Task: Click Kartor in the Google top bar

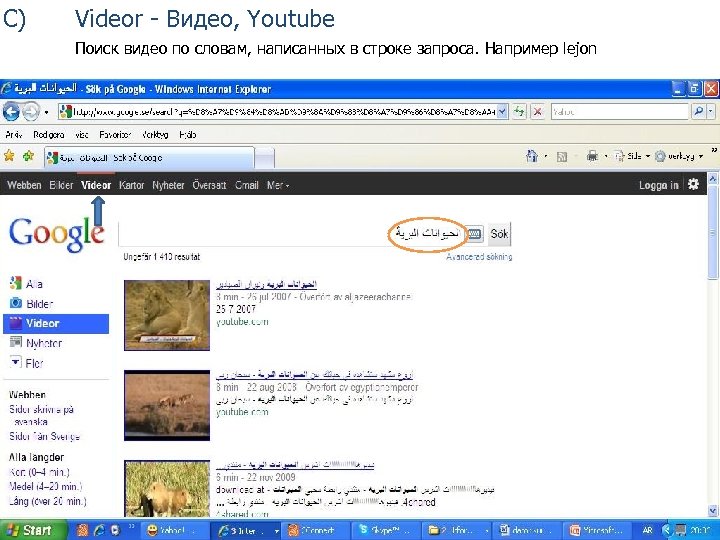Action: click(x=131, y=185)
